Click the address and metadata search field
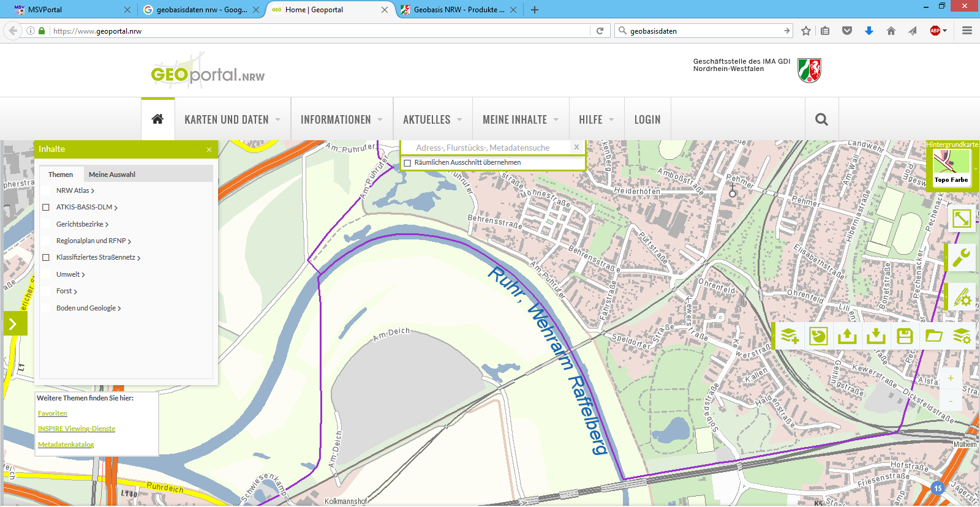 click(x=484, y=148)
